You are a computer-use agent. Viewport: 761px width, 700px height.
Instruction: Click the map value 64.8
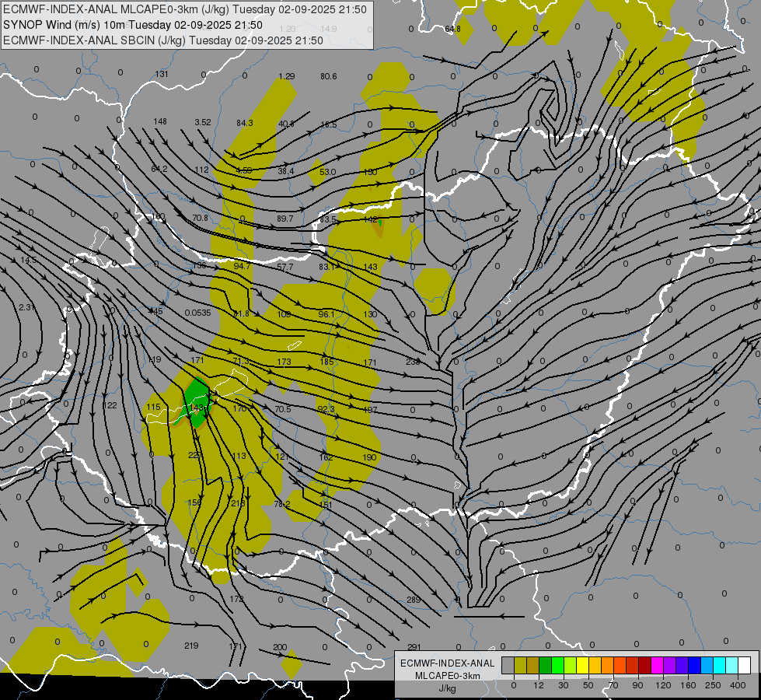click(452, 29)
